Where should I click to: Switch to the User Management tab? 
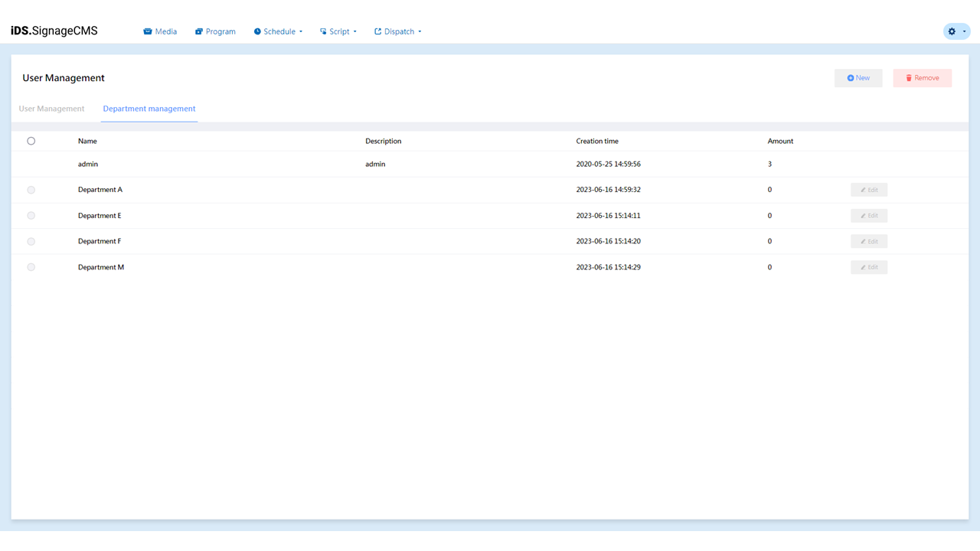51,109
